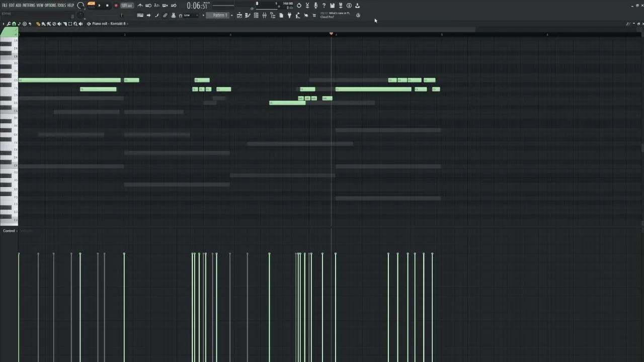
Task: Toggle loop recording icon
Action: pyautogui.click(x=174, y=6)
